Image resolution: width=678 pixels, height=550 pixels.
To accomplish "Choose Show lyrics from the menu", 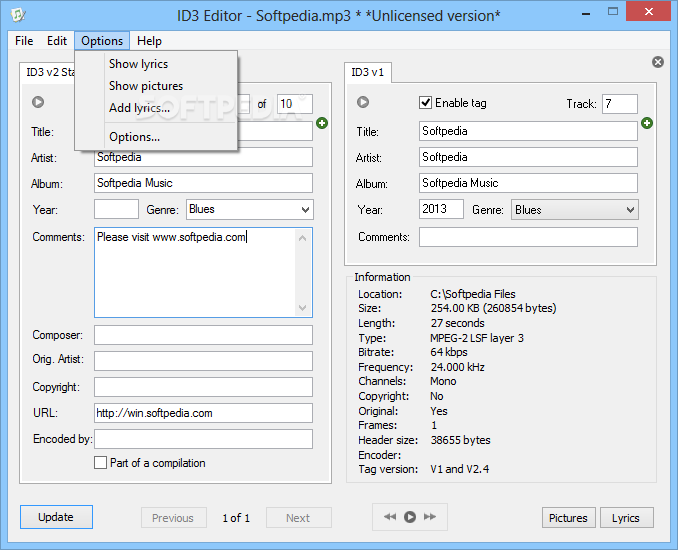I will [x=138, y=64].
